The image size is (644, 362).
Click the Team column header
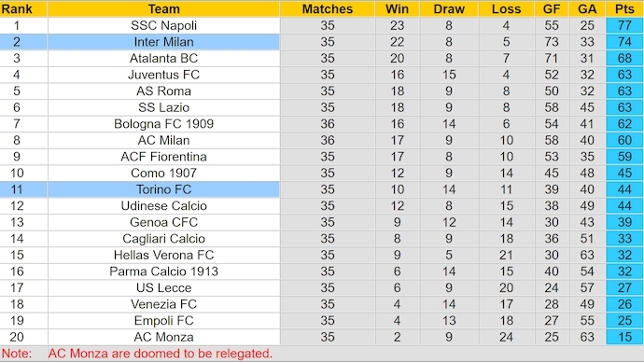click(164, 8)
